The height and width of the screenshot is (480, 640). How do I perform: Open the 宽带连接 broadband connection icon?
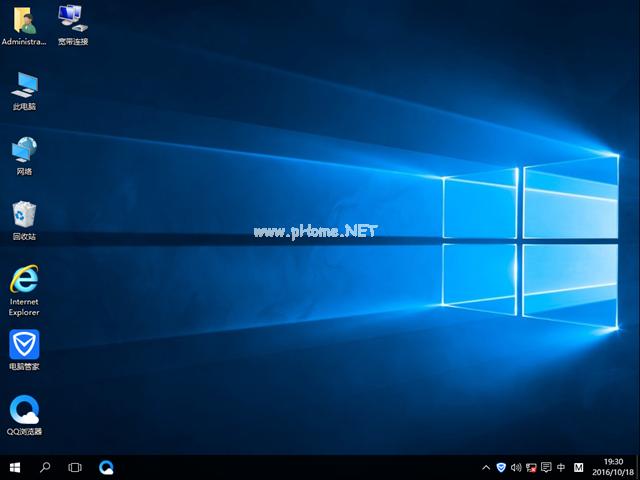pyautogui.click(x=73, y=24)
